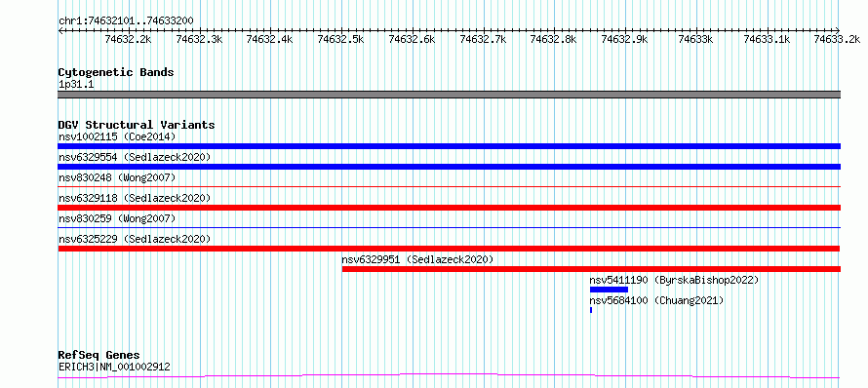
Task: Click the 74632.2k ruler tick label
Action: (x=128, y=39)
